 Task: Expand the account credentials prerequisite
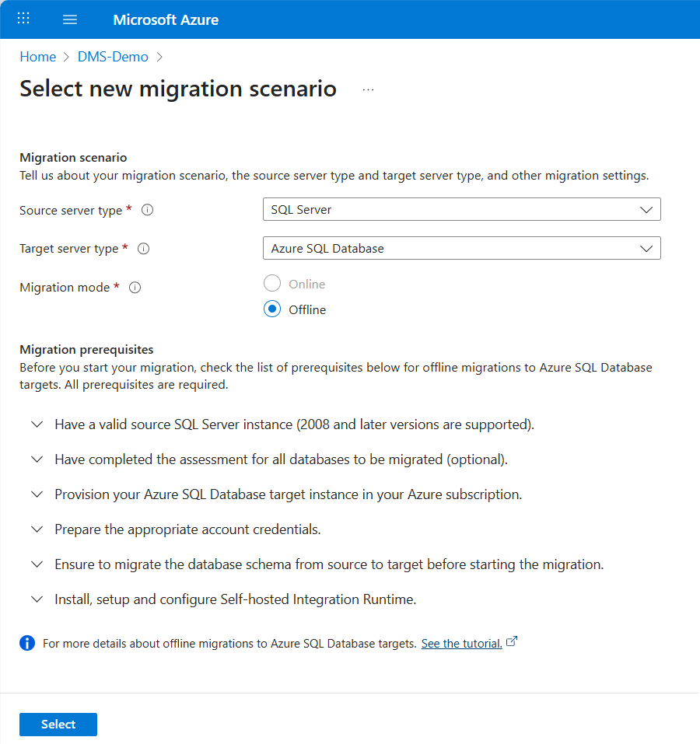[x=37, y=529]
